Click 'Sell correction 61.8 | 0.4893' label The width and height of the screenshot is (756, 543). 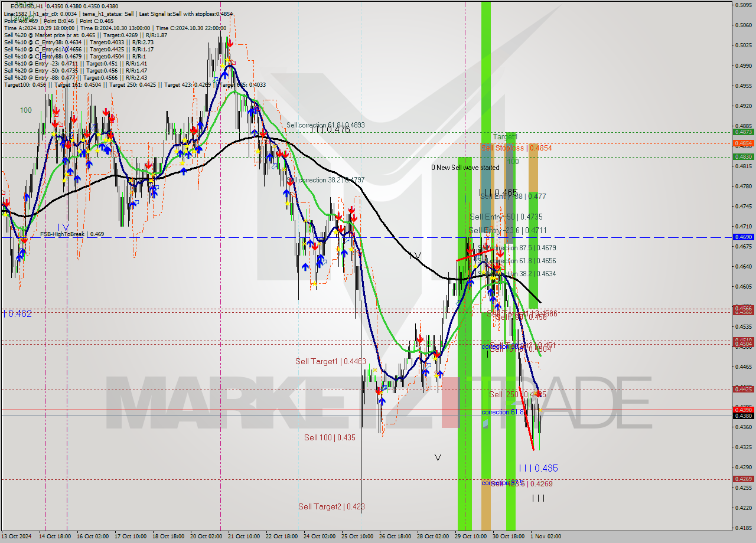325,125
